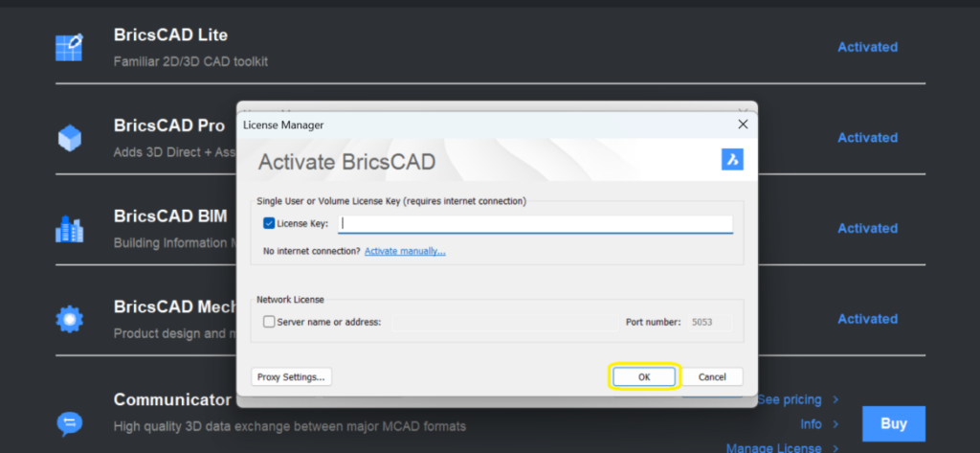Click the BricsCAD BIM title

tap(170, 216)
